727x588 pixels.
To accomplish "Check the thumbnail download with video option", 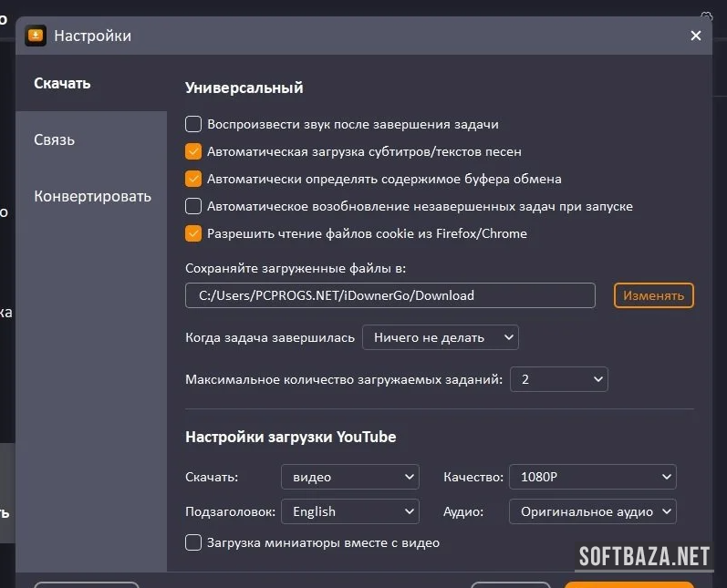I will pos(193,542).
